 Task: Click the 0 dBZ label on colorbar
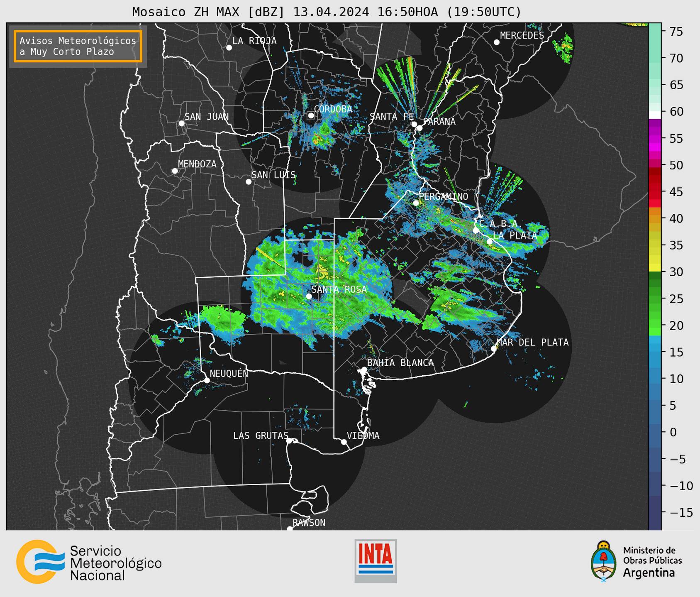pyautogui.click(x=673, y=432)
